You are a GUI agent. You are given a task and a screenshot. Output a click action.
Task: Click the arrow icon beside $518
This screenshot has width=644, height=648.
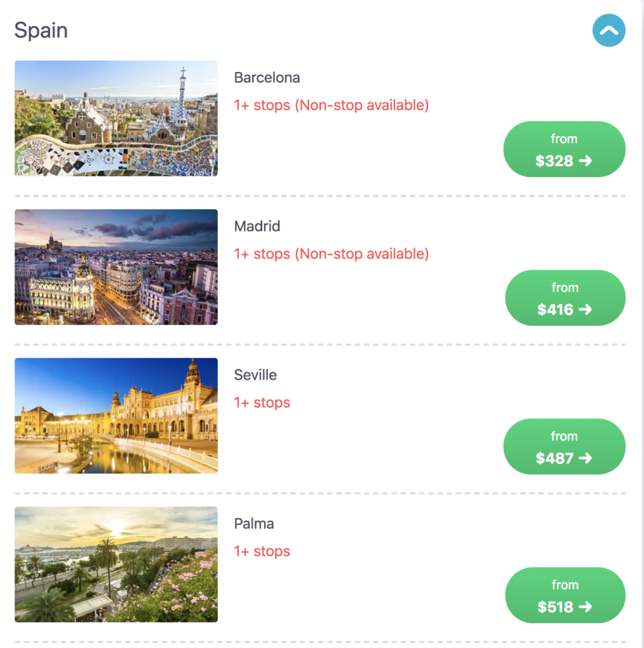pos(585,607)
